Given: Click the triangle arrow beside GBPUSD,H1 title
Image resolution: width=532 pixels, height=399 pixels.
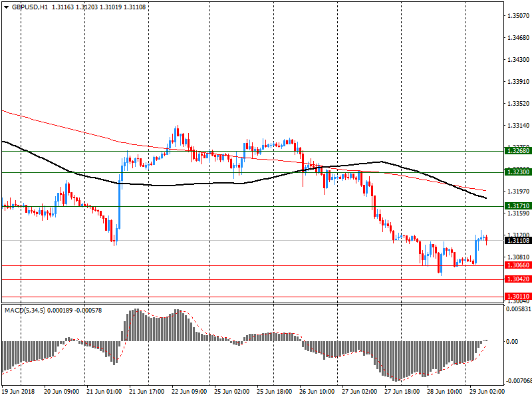Looking at the screenshot, I should click(5, 7).
